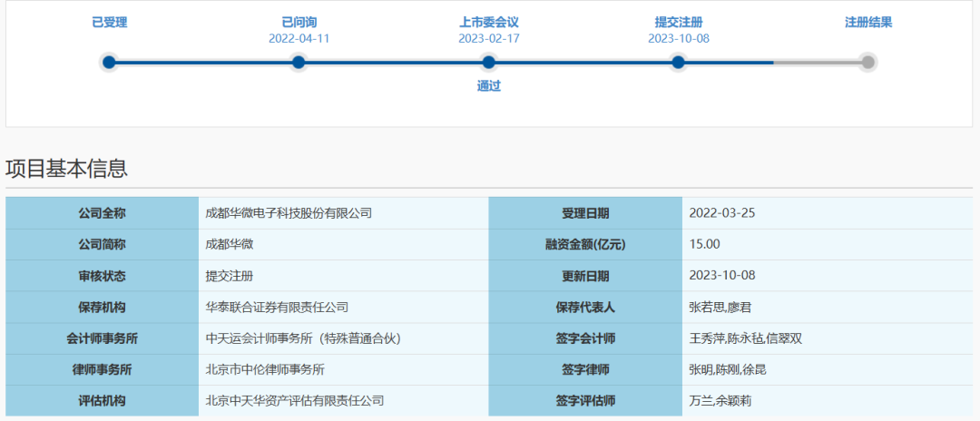Click the 会计师事务所 label cell
Viewport: 980px width, 421px height.
coord(102,338)
